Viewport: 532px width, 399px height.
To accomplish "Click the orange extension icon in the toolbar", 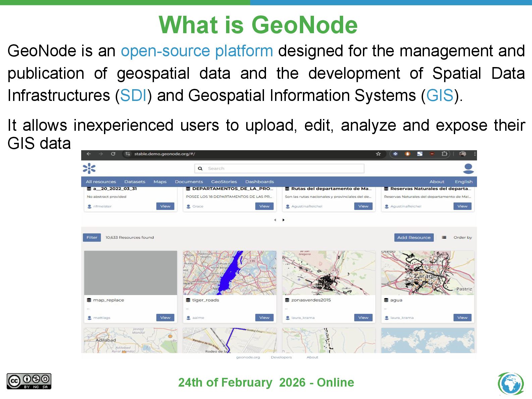I will pyautogui.click(x=408, y=154).
